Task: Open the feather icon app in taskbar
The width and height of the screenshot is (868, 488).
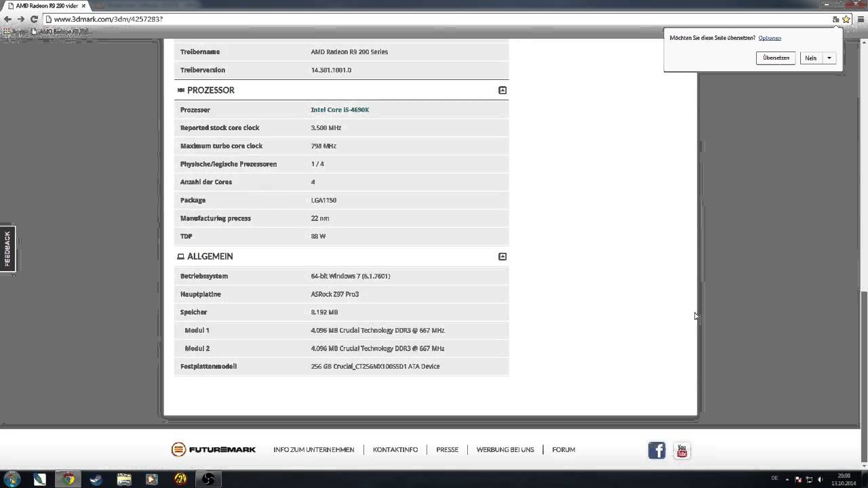Action: (39, 479)
